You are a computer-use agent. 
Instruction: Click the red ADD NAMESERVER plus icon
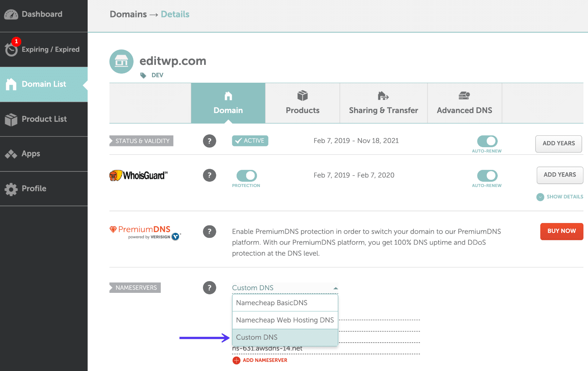(x=237, y=360)
